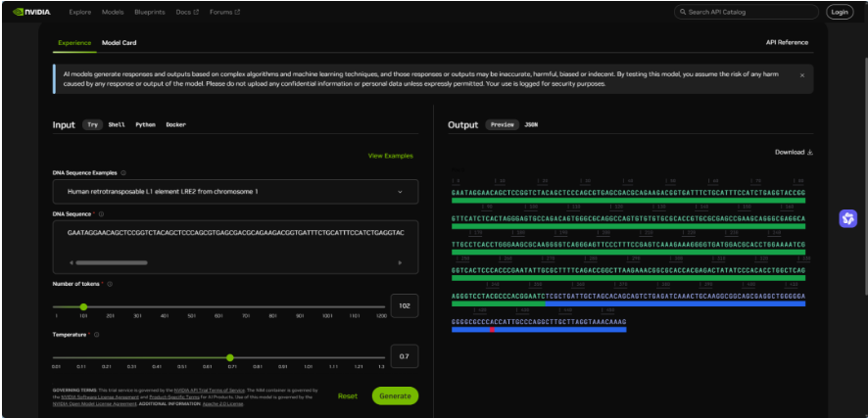Viewport: 868px width, 418px height.
Task: Switch to the Experience tab
Action: pos(74,42)
